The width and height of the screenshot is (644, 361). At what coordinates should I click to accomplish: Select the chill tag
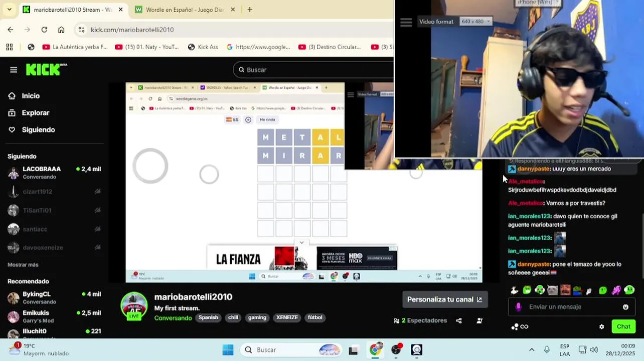click(233, 317)
